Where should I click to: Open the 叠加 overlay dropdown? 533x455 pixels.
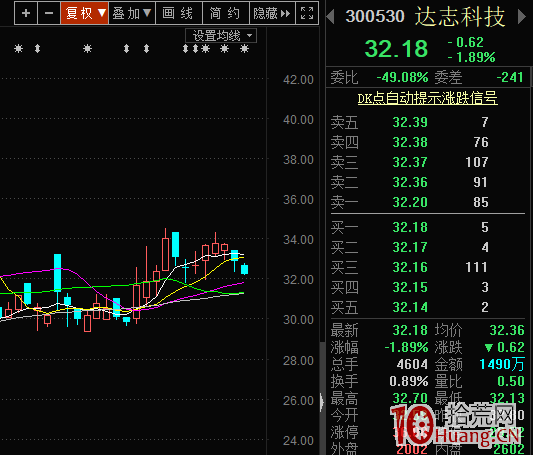(132, 13)
